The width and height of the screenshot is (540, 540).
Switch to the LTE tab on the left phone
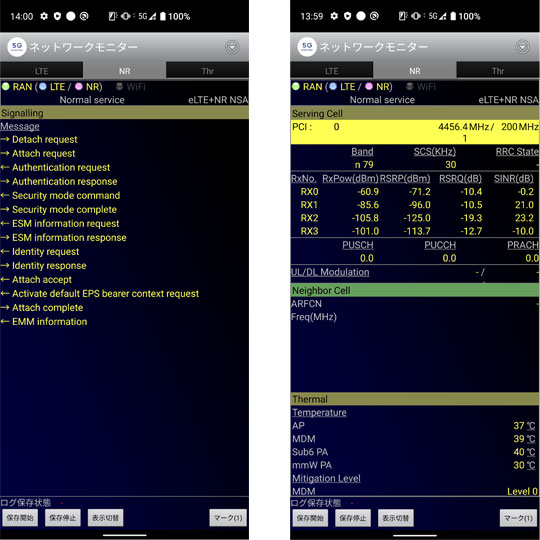[41, 71]
